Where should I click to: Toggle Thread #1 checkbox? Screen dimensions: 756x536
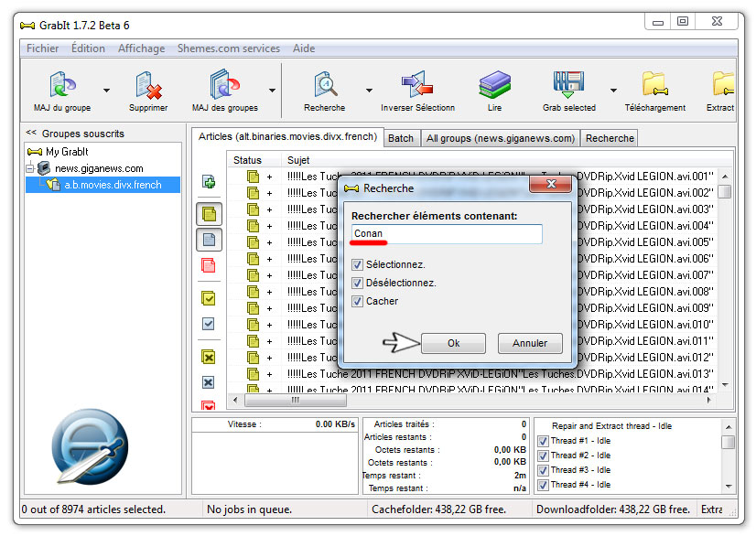click(x=543, y=441)
